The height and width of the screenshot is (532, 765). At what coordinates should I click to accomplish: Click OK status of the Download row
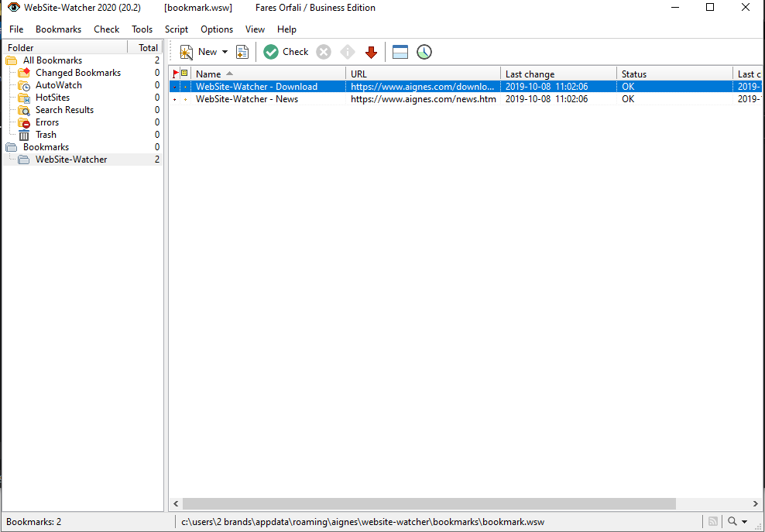click(x=628, y=87)
